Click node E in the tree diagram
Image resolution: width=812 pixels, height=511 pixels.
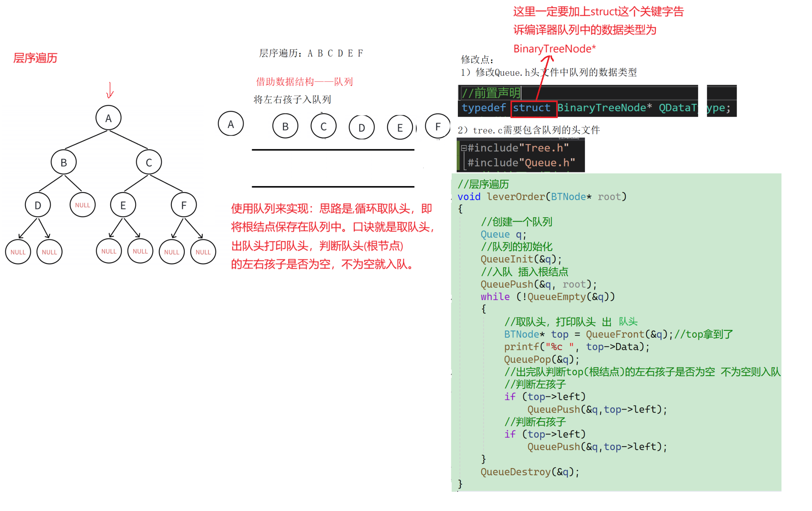click(x=122, y=204)
